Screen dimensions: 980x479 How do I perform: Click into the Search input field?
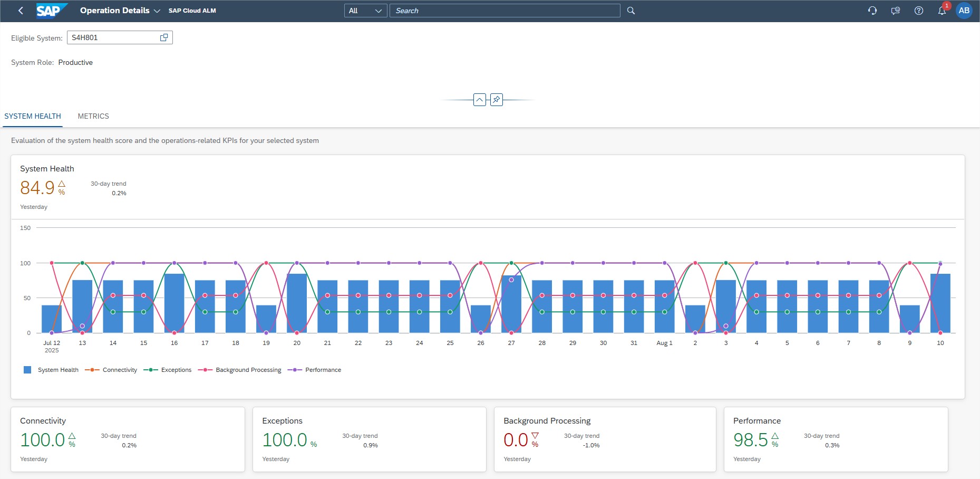pyautogui.click(x=504, y=11)
